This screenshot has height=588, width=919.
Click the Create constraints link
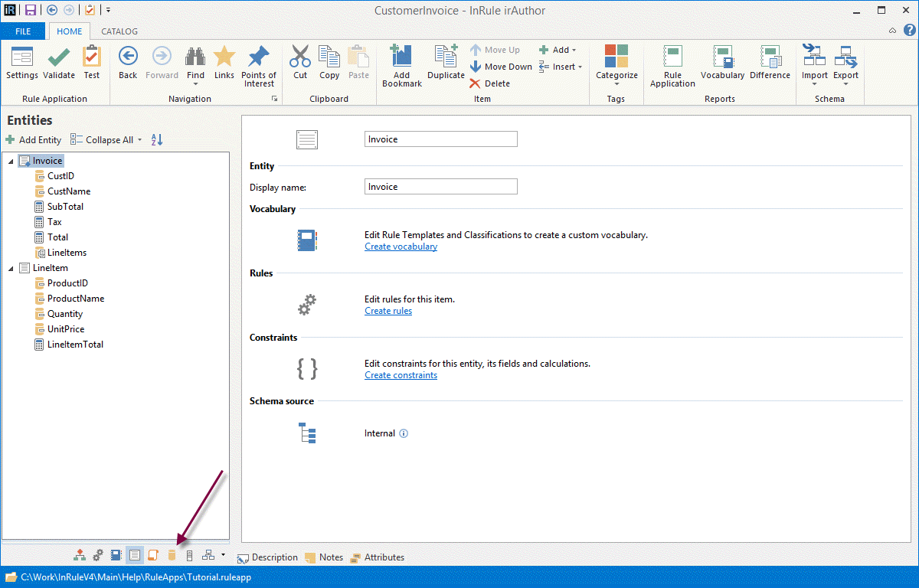pos(401,375)
